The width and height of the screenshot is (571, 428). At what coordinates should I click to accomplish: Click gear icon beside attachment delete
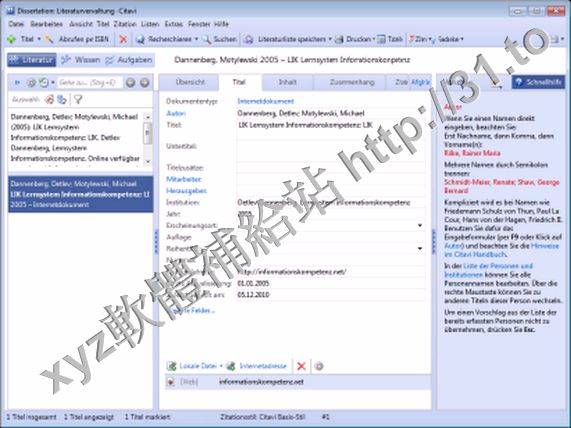pyautogui.click(x=319, y=366)
